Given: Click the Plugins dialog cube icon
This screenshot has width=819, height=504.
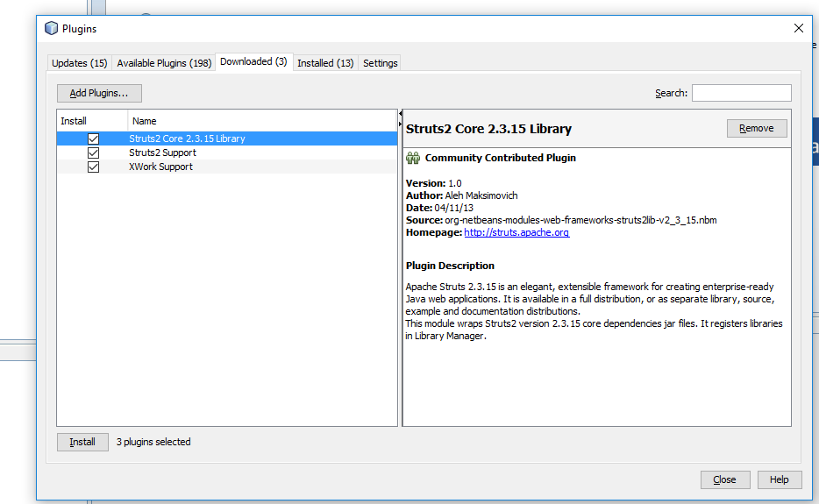Looking at the screenshot, I should coord(51,28).
